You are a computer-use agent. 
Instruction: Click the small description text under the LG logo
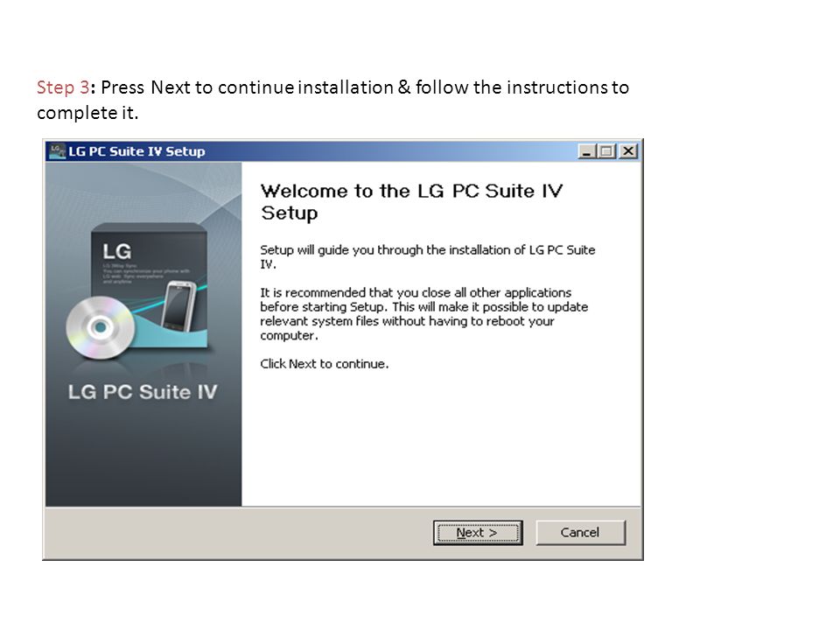[x=146, y=273]
